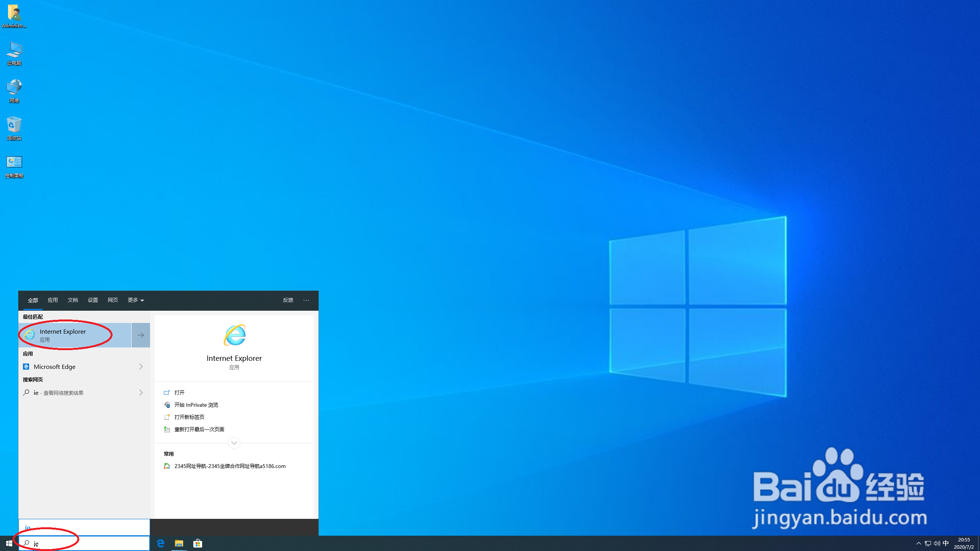Open the 更多 filter dropdown
980x551 pixels.
coord(136,300)
